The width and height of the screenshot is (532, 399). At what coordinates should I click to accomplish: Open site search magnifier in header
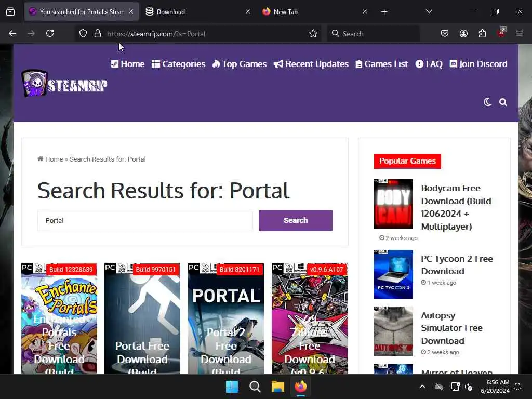click(x=503, y=102)
